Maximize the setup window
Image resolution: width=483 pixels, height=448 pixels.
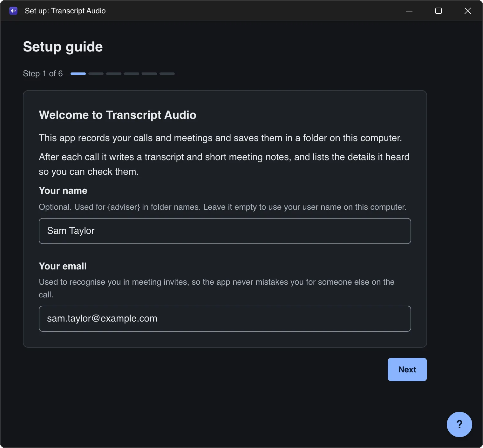[439, 11]
